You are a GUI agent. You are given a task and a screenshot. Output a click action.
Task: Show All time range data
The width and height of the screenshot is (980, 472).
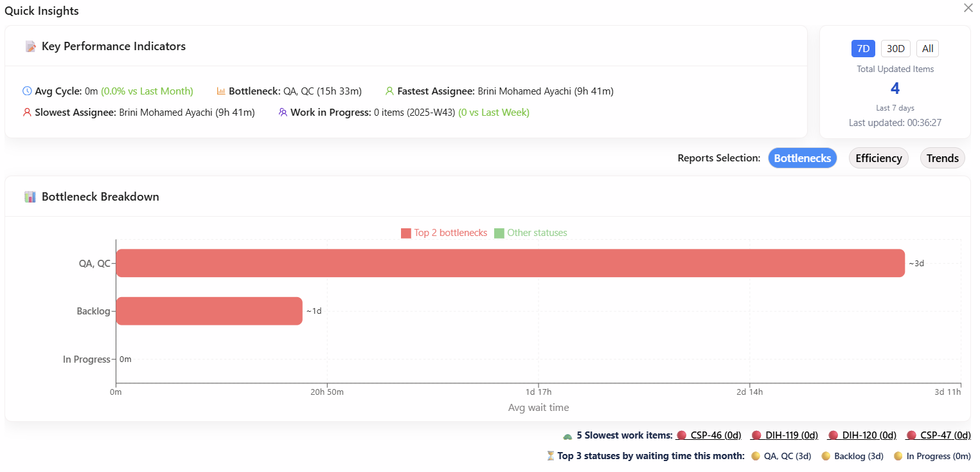[927, 49]
